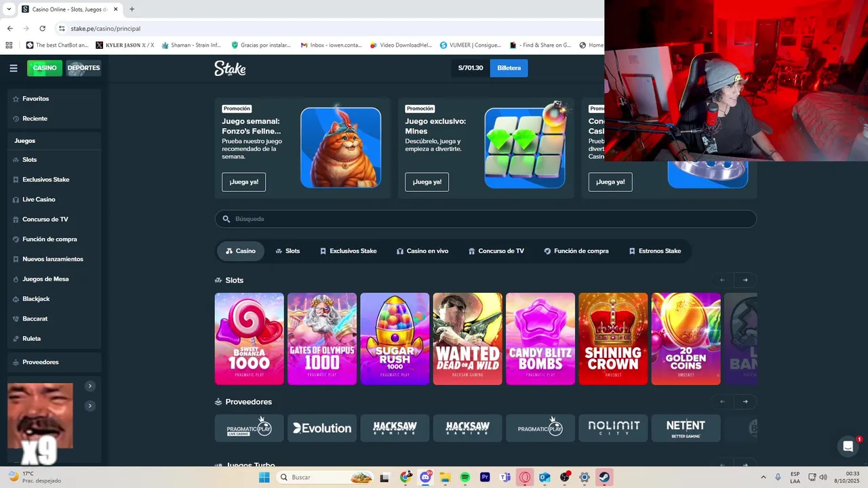This screenshot has height=488, width=868.
Task: Go to previous Proveedores carousel page
Action: [722, 401]
